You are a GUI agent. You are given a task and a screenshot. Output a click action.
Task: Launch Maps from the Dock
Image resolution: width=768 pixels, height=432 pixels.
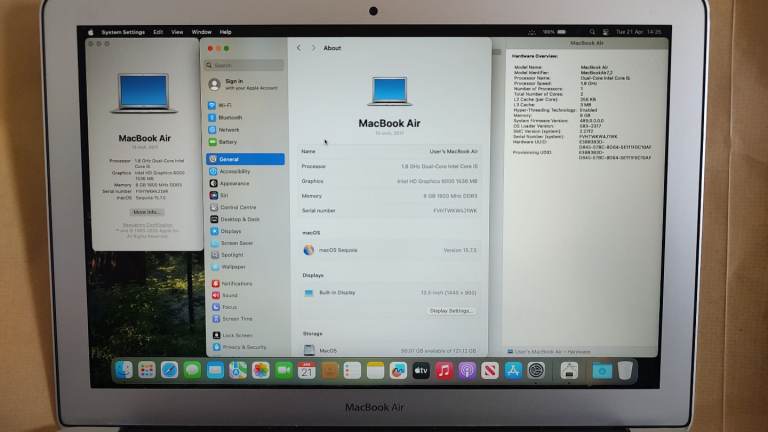pos(238,370)
